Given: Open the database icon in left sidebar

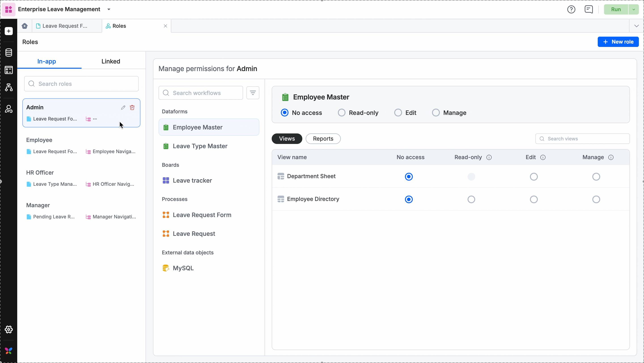Looking at the screenshot, I should coord(9,53).
